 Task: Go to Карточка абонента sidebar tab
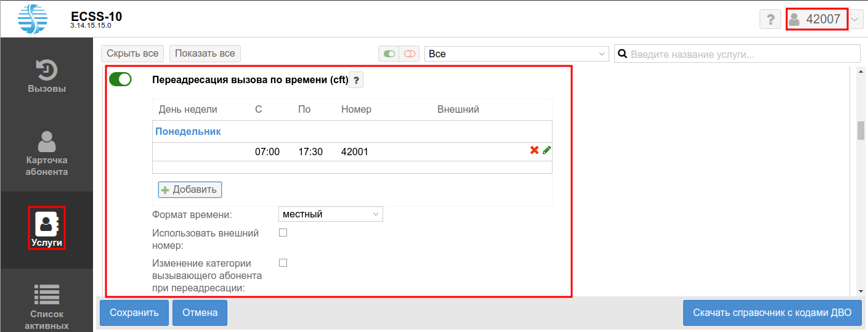tap(47, 154)
